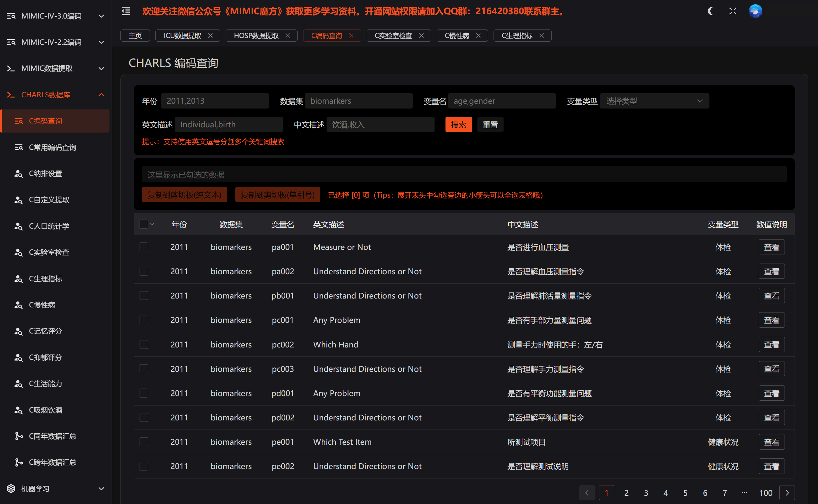Open the user avatar menu
Viewport: 818px width, 504px height.
(x=755, y=11)
